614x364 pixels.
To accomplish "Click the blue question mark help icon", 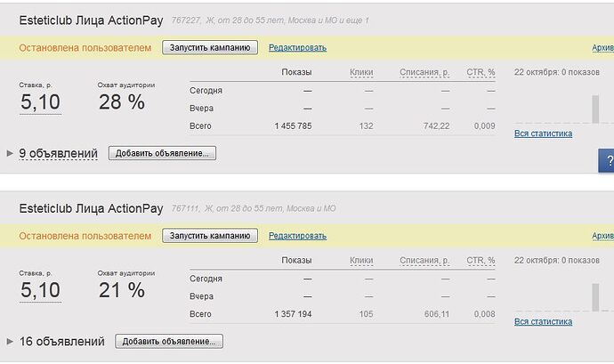I will coord(607,160).
